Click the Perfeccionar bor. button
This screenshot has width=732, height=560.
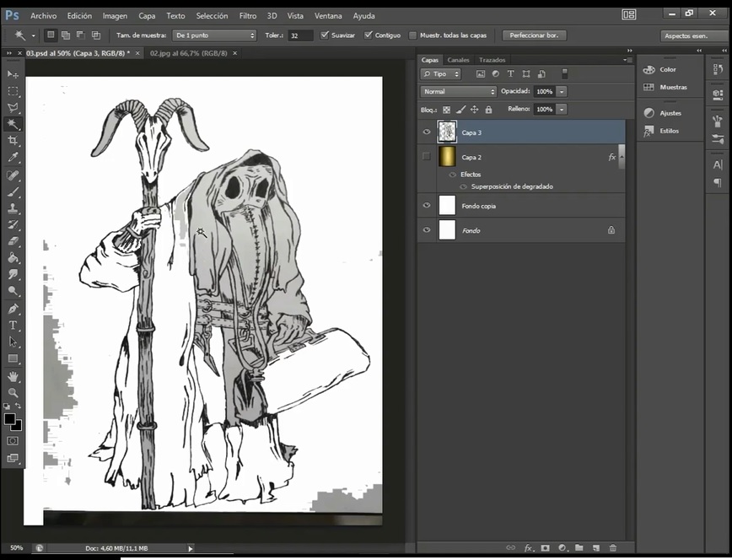tap(534, 35)
